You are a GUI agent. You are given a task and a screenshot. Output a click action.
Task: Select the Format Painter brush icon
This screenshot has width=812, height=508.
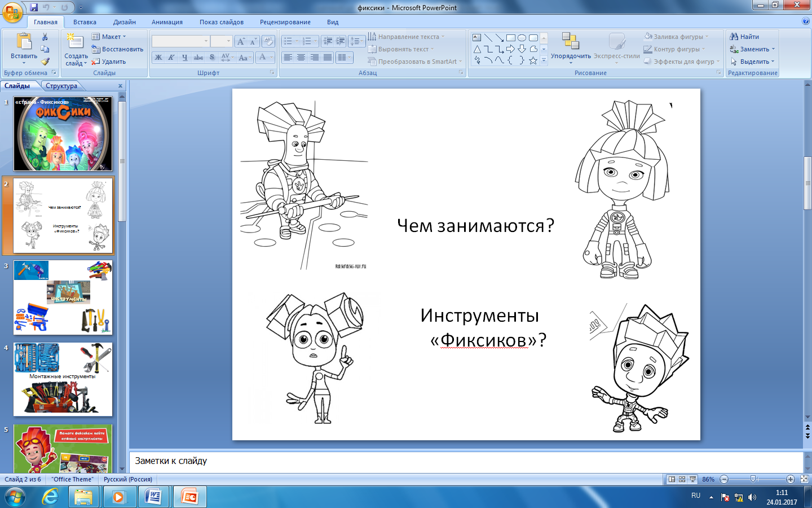(x=45, y=62)
